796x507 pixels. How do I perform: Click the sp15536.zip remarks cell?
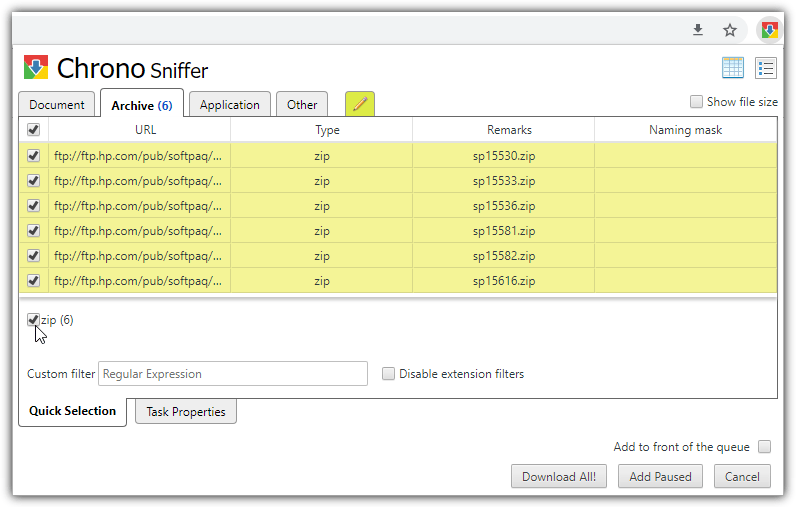point(504,206)
